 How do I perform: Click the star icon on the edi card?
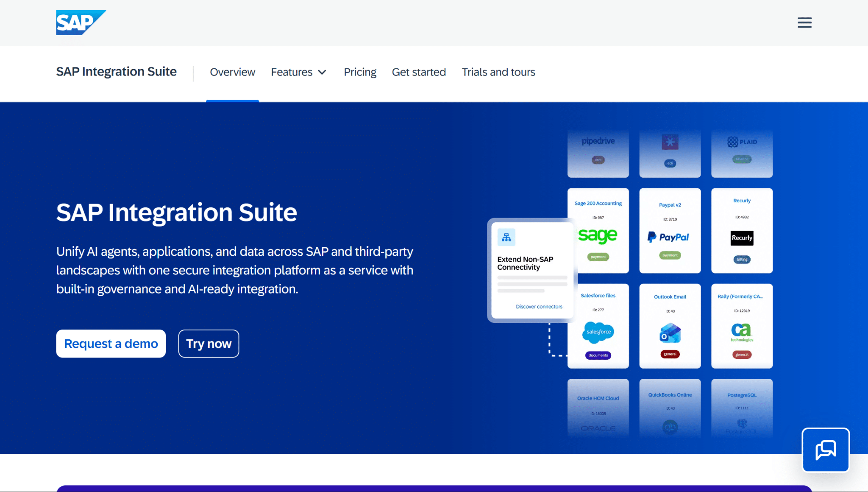[x=670, y=142]
